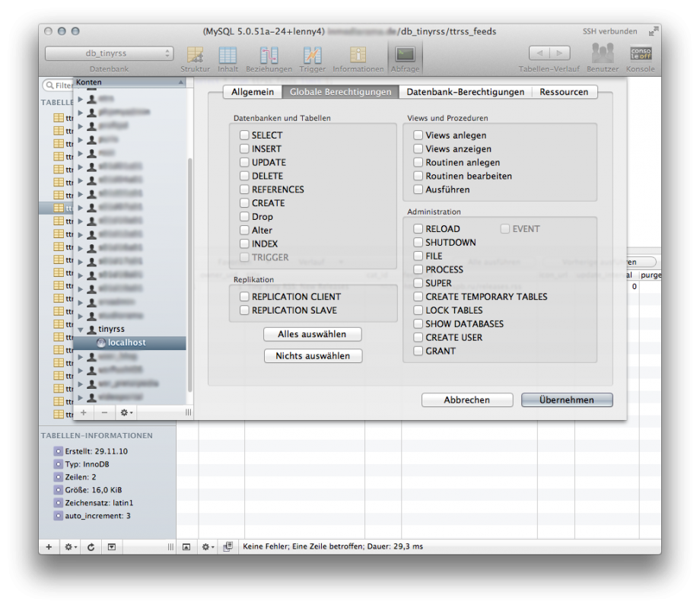This screenshot has width=700, height=608.
Task: Go back in Tabellen-Verlauf history
Action: tap(539, 53)
